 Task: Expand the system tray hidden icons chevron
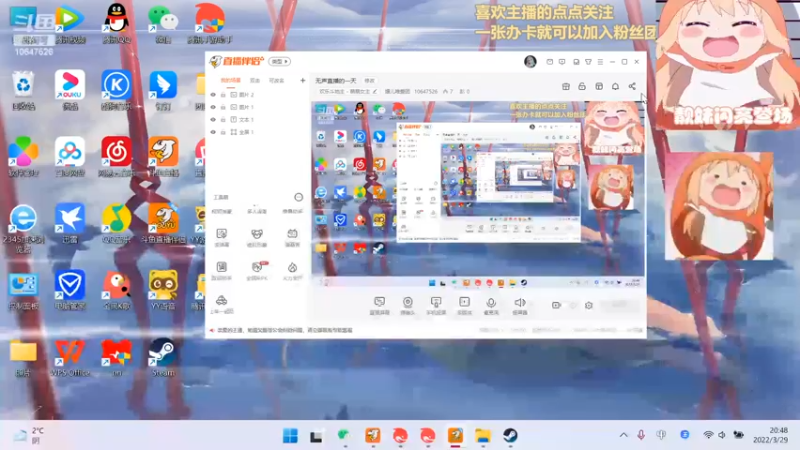623,435
